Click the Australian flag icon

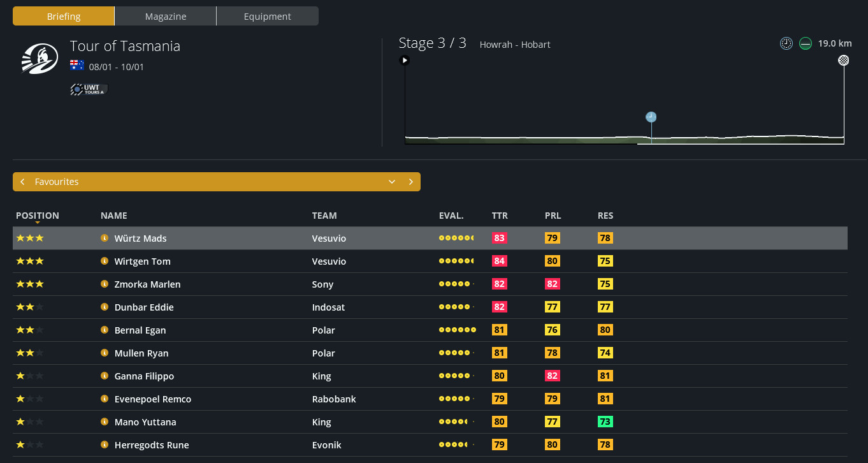click(77, 66)
